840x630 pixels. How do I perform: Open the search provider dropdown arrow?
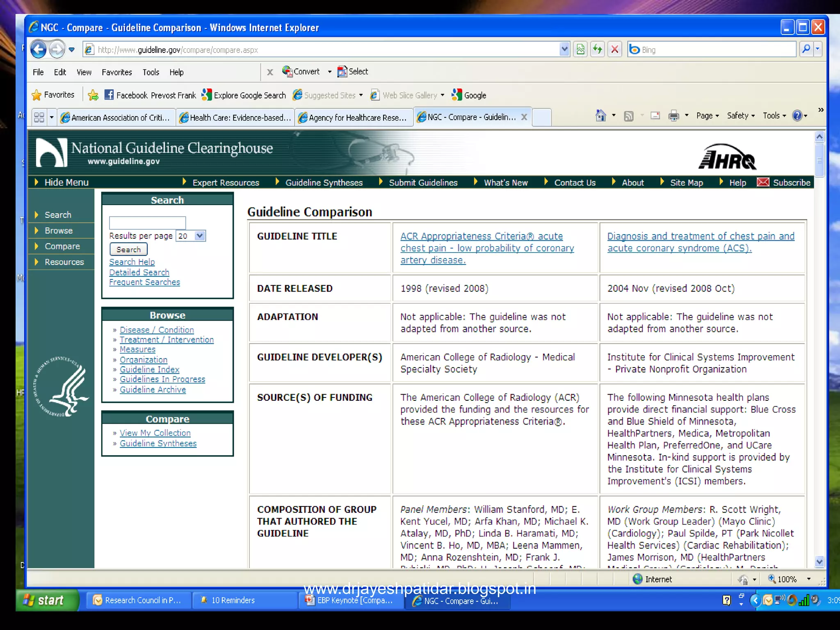pyautogui.click(x=817, y=49)
